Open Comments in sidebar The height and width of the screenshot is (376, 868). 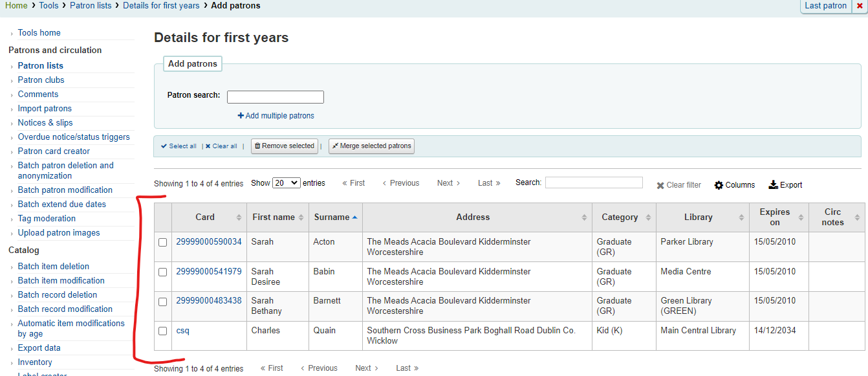[38, 94]
